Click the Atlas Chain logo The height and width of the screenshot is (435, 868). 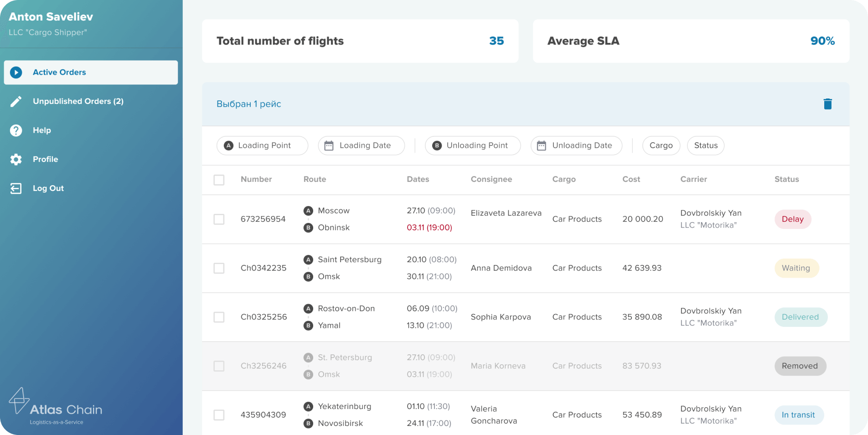point(55,407)
